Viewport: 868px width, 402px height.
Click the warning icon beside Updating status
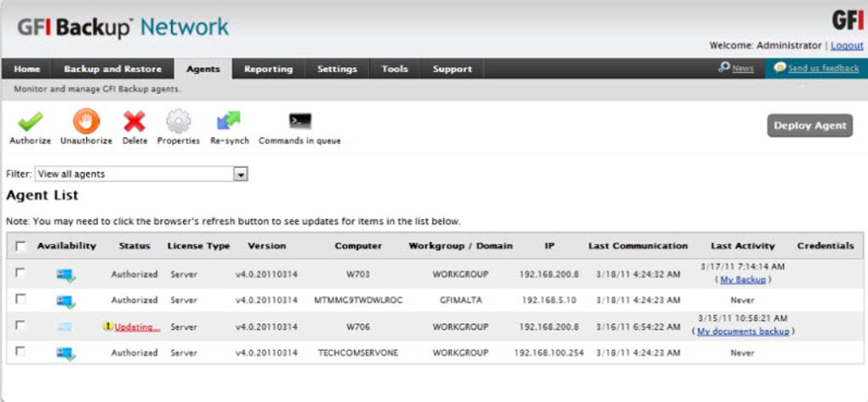[108, 327]
